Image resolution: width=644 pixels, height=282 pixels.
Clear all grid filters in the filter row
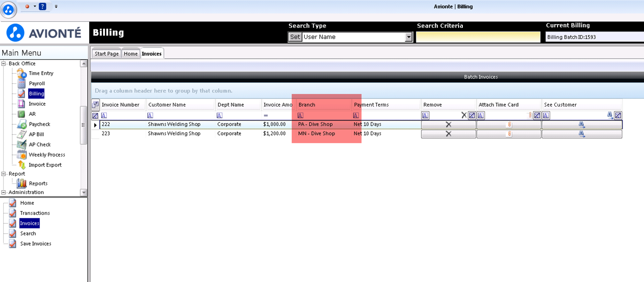(x=95, y=115)
